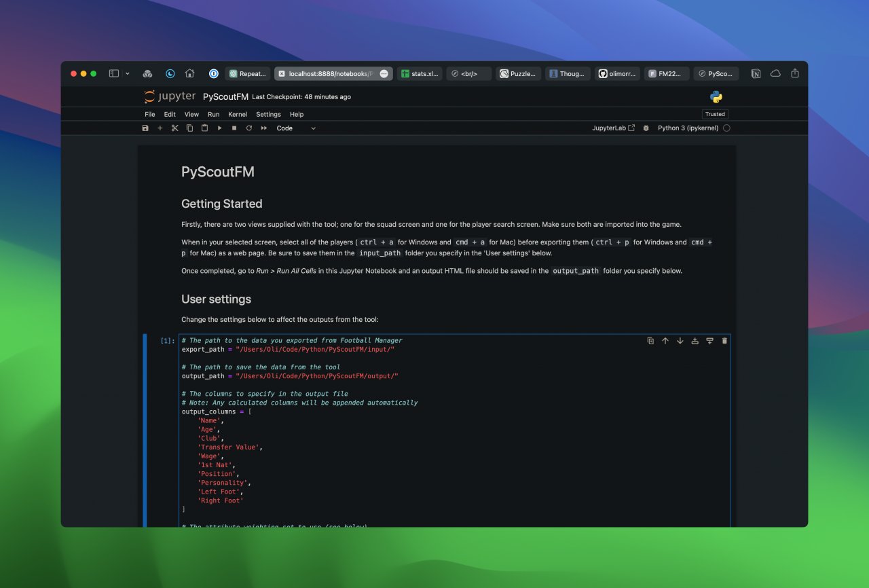Restart the kernel using the circular arrow icon
The image size is (869, 588).
tap(249, 128)
